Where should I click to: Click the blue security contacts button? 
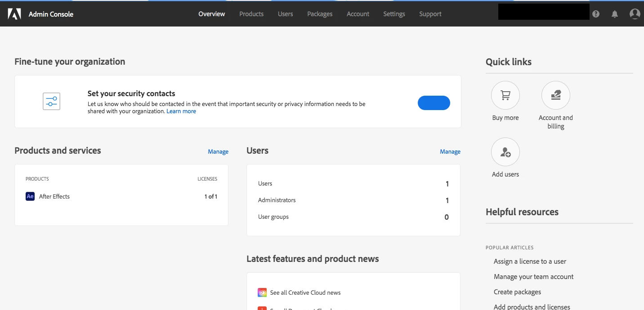(x=434, y=103)
